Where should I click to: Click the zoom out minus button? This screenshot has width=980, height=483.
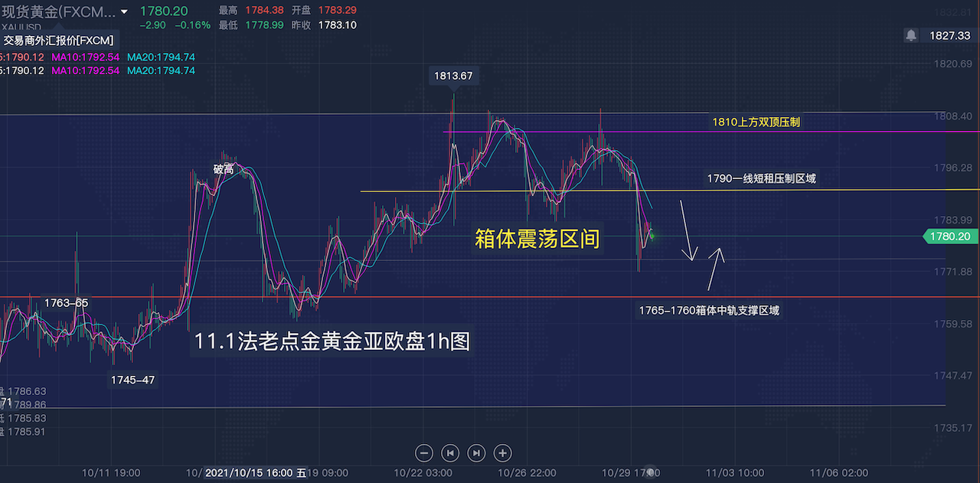(x=425, y=453)
